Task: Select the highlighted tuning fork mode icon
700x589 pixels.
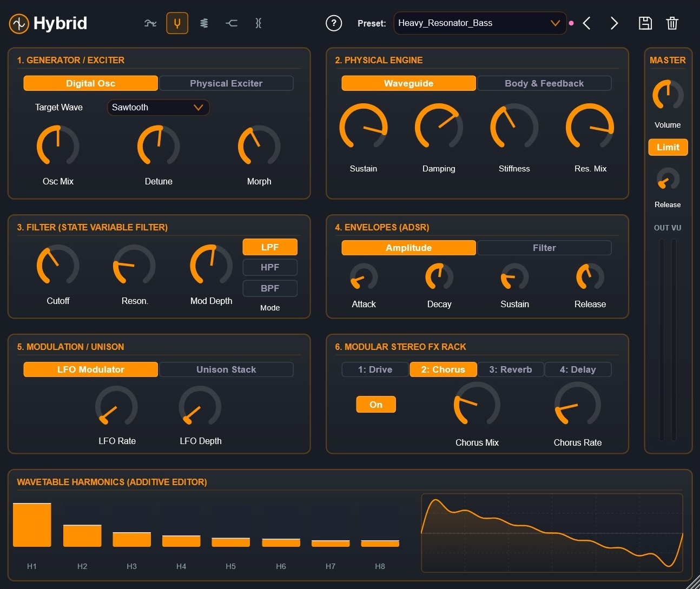Action: click(x=177, y=23)
